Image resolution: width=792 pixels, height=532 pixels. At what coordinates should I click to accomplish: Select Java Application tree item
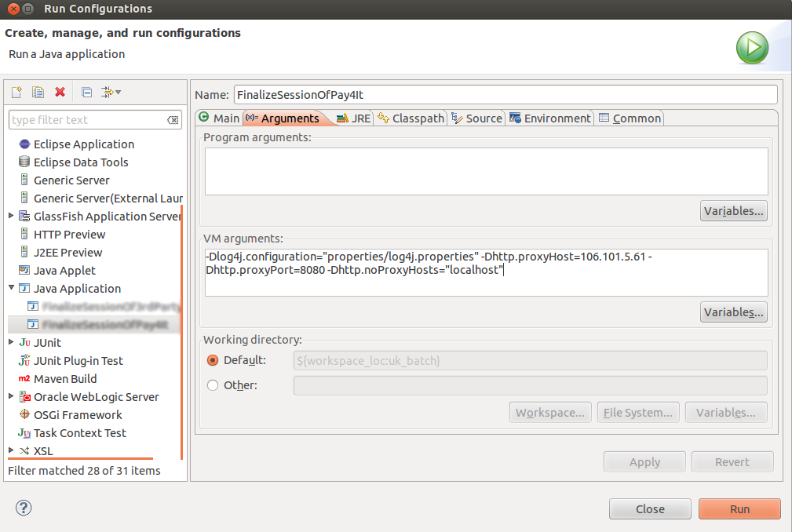(x=77, y=289)
